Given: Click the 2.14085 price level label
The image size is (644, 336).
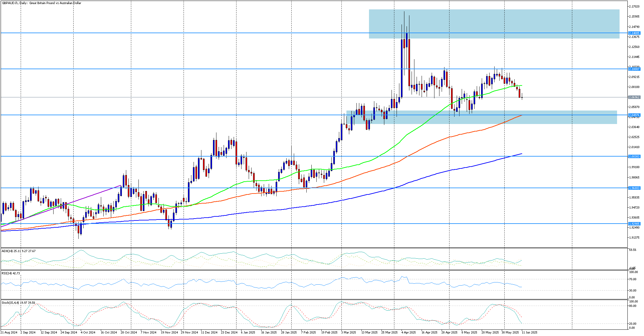Looking at the screenshot, I should pyautogui.click(x=634, y=33).
